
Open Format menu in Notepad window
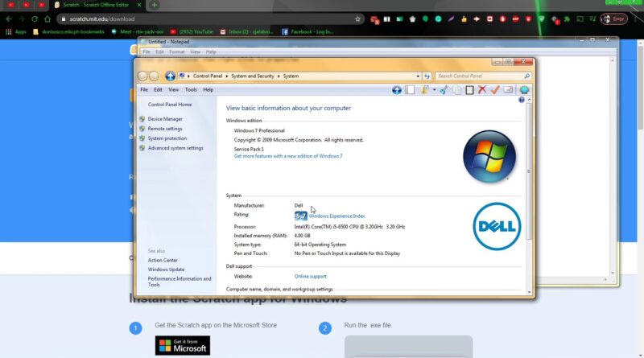(177, 51)
